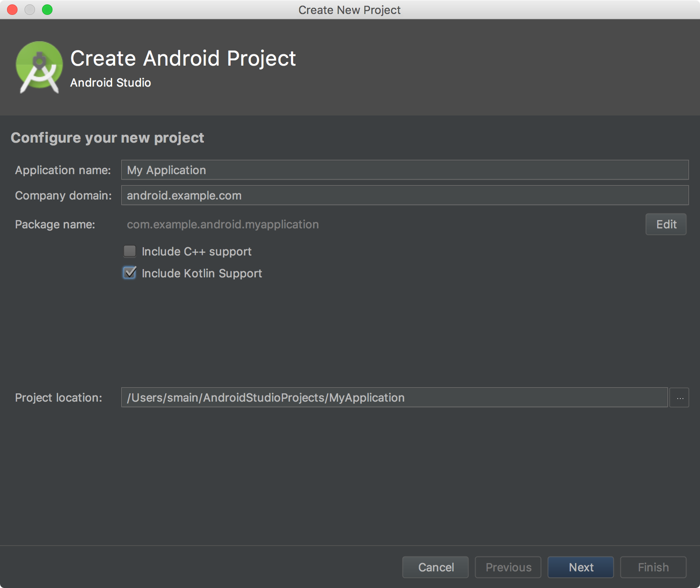The image size is (700, 588).
Task: Proceed with the Next button
Action: pos(581,567)
